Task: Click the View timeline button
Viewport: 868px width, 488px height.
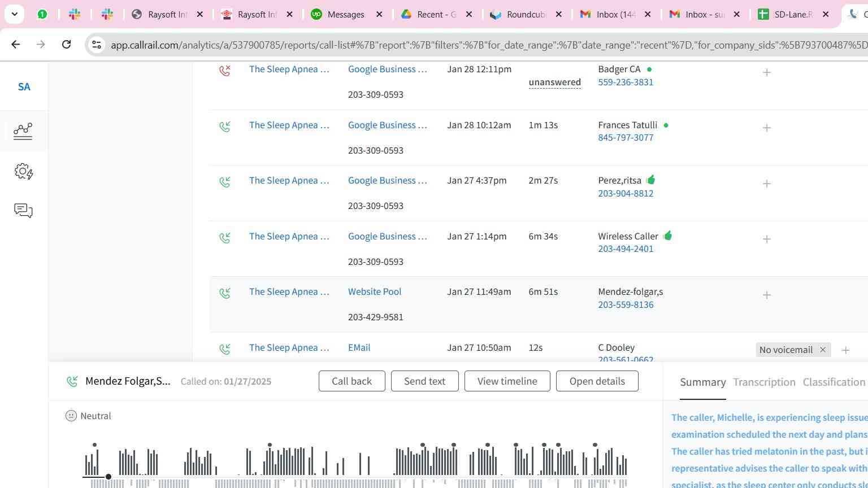Action: click(x=507, y=381)
